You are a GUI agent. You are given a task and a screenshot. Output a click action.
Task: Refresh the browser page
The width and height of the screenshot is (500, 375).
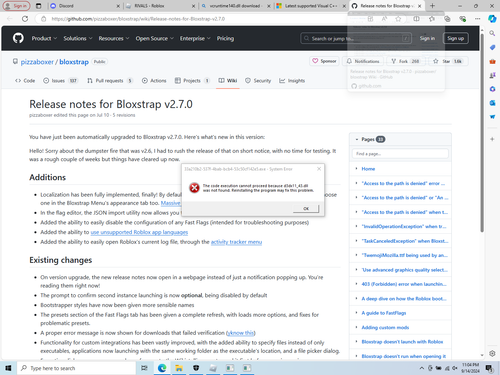[25, 19]
